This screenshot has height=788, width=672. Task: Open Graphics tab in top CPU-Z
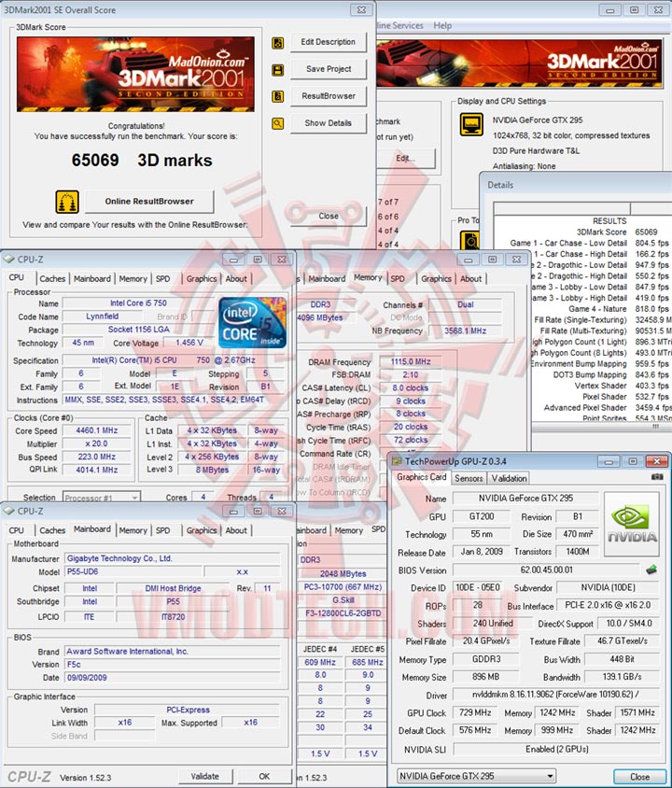pyautogui.click(x=202, y=279)
